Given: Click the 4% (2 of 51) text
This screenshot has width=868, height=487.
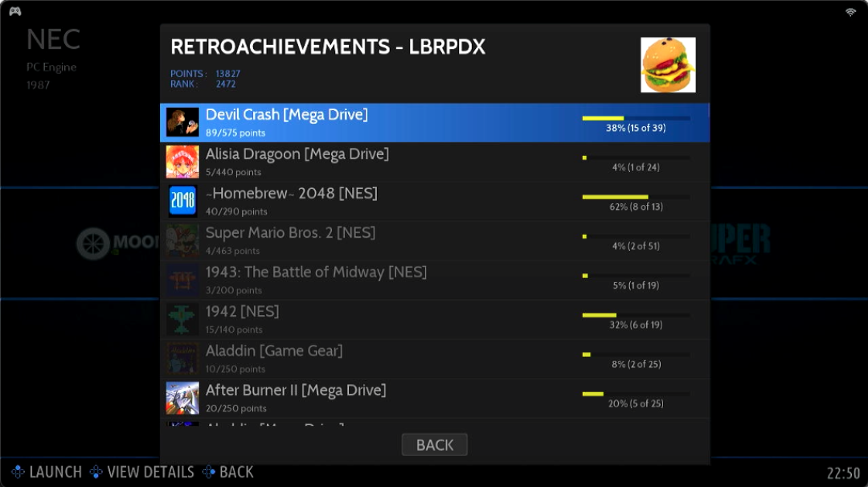Looking at the screenshot, I should [x=636, y=246].
